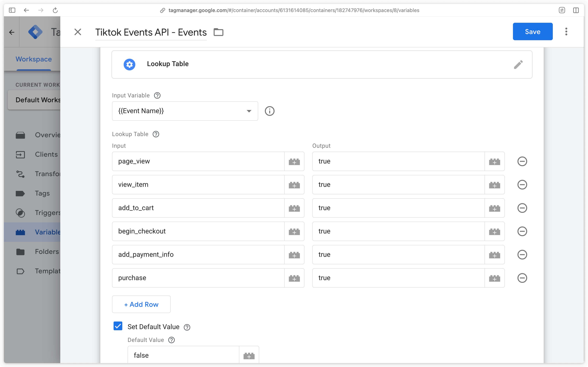The image size is (588, 367).
Task: Open the Input Variable help icon
Action: coord(157,95)
